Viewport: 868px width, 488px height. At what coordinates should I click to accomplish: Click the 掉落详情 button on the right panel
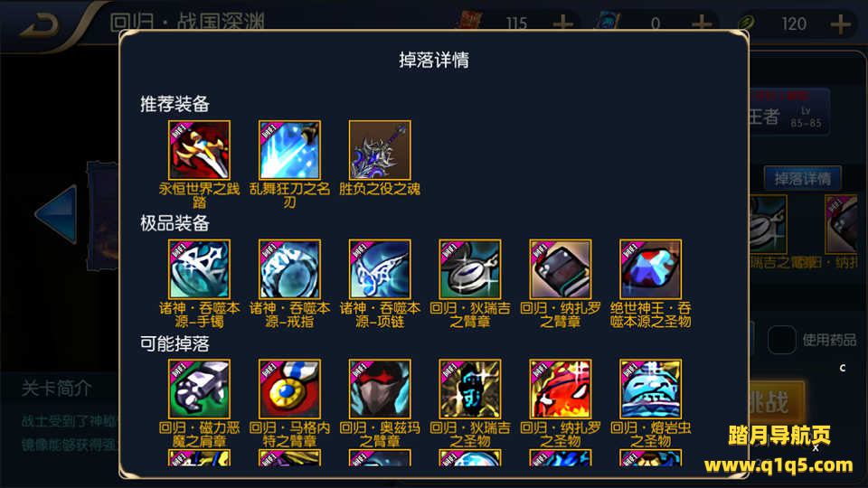802,179
